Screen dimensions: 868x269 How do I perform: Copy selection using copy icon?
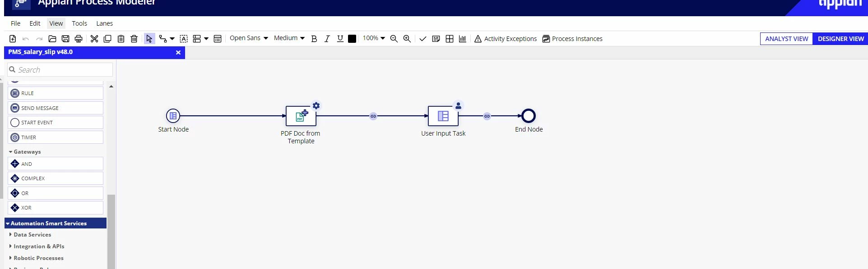pyautogui.click(x=107, y=39)
